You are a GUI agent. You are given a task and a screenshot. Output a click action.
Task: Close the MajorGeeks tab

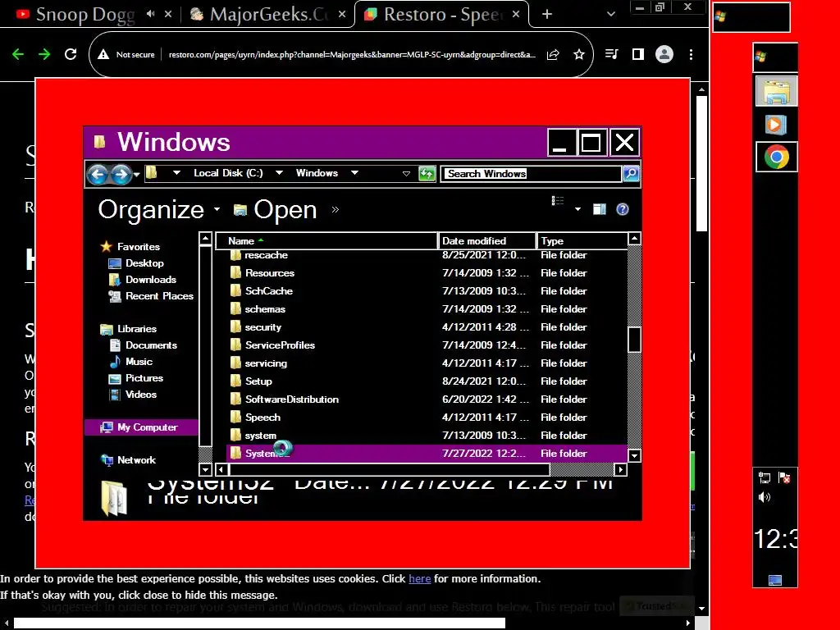[342, 15]
